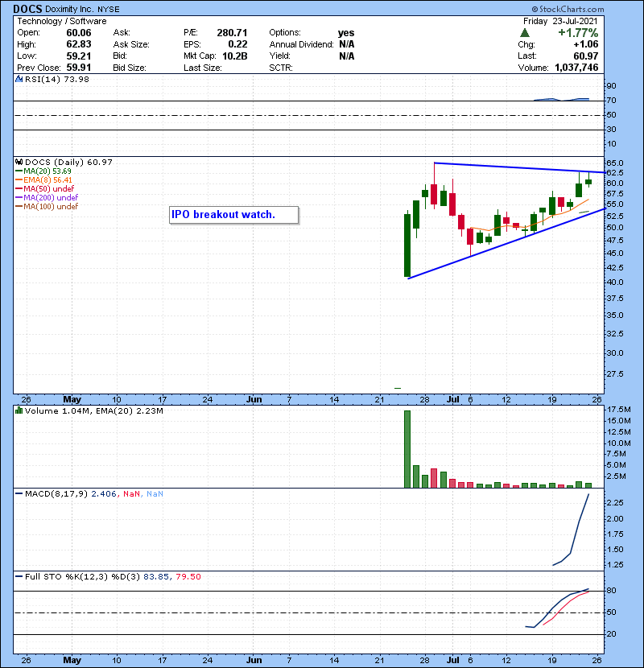Image resolution: width=644 pixels, height=668 pixels.
Task: Click the upper blue resistance trendline
Action: (x=519, y=168)
